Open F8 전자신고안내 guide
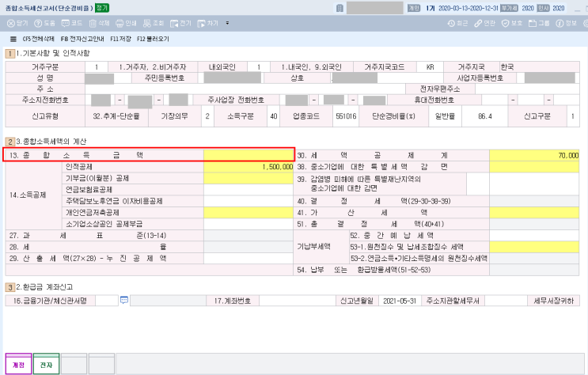This screenshot has height=375, width=588. click(82, 39)
